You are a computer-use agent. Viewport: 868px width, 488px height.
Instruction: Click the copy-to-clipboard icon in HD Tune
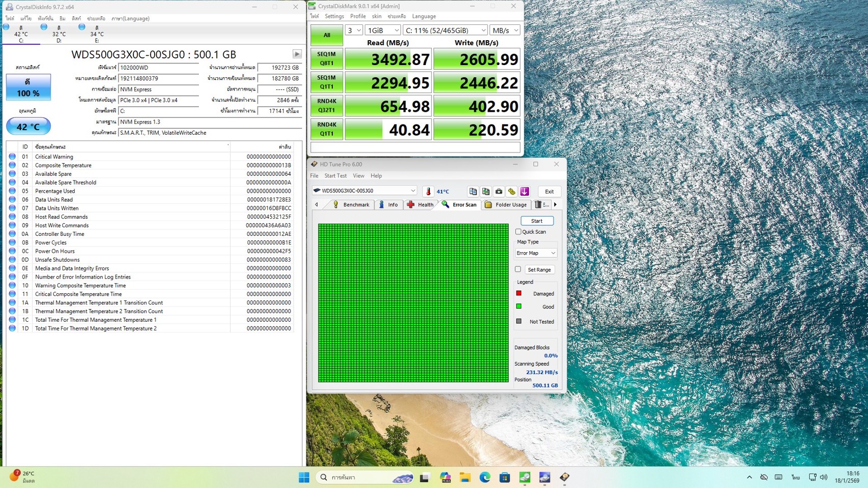[x=473, y=191]
